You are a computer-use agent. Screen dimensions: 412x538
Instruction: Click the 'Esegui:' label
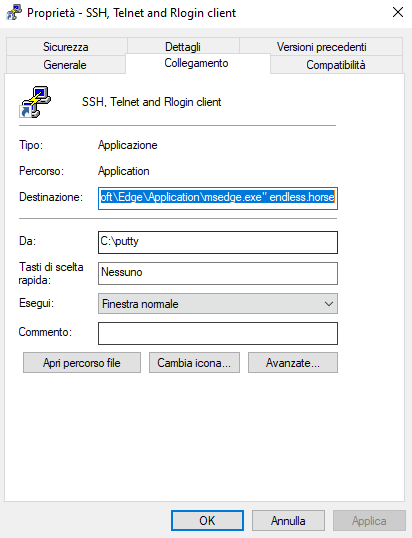click(36, 303)
